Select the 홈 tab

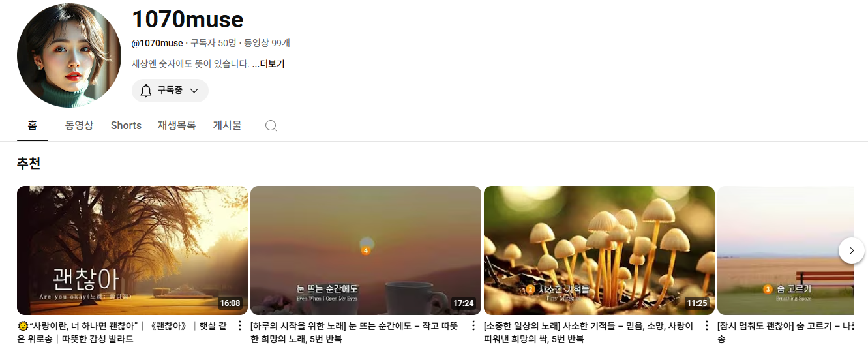pos(33,125)
